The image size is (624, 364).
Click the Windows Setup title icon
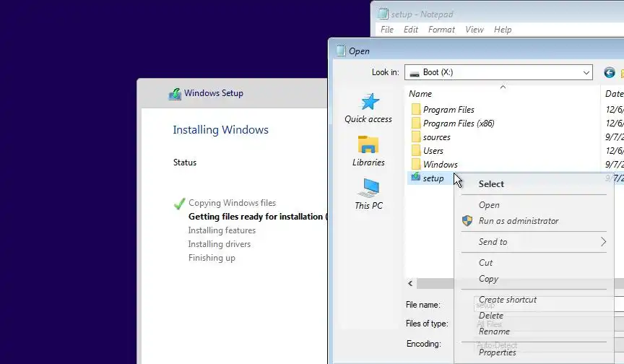coord(175,94)
